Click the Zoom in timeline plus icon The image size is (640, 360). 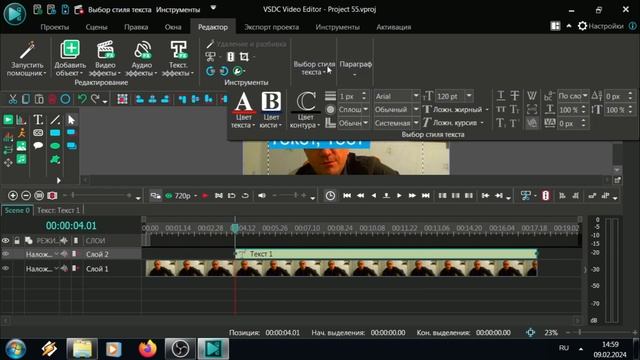[13, 196]
